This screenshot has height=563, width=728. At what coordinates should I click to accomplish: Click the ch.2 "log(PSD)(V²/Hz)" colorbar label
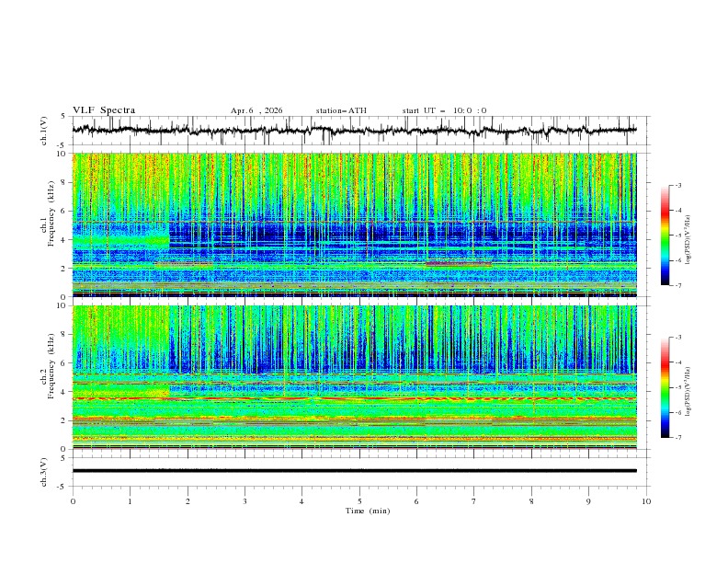click(688, 392)
